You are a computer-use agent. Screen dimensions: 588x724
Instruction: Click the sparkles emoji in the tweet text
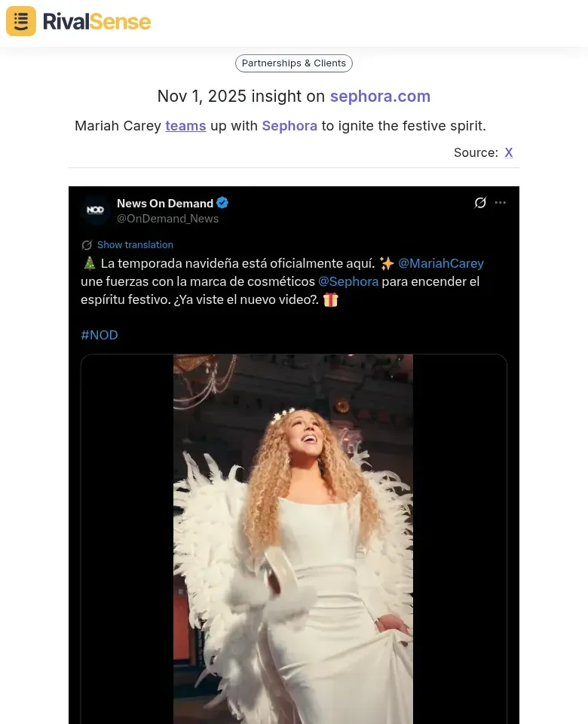tap(387, 262)
